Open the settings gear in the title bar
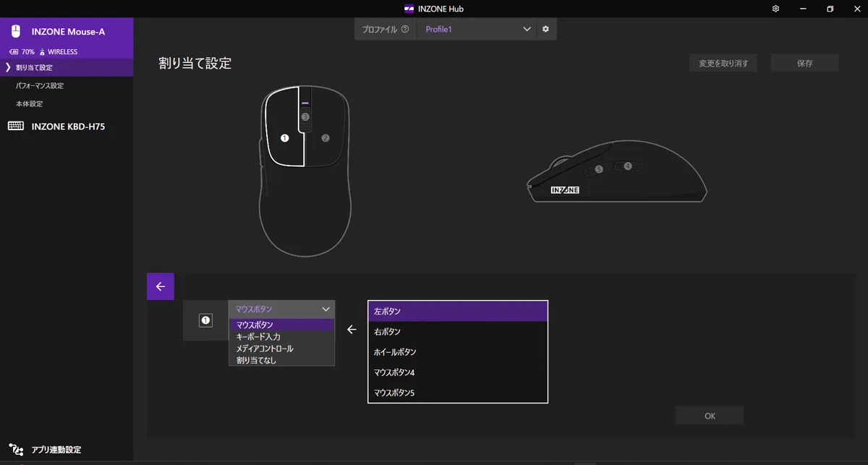The width and height of the screenshot is (868, 465). [775, 9]
